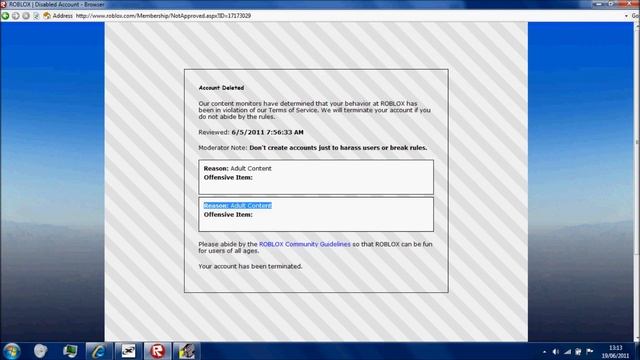The width and height of the screenshot is (640, 360).
Task: Launch Internet Explorer from the taskbar
Action: pos(98,351)
